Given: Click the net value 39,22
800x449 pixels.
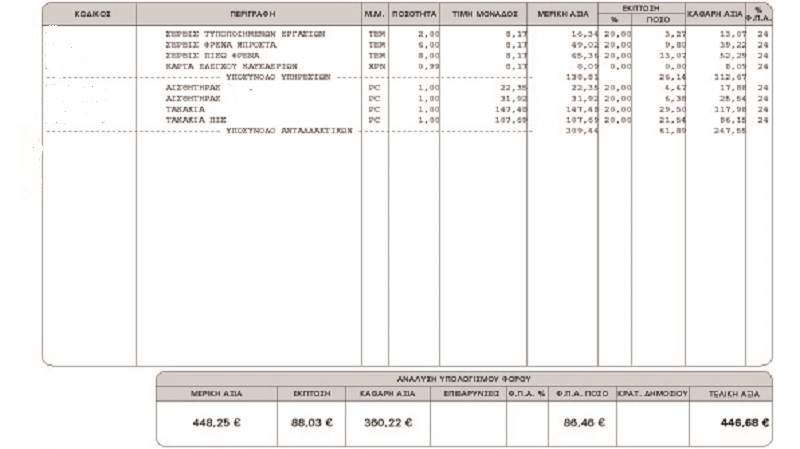Looking at the screenshot, I should [733, 45].
